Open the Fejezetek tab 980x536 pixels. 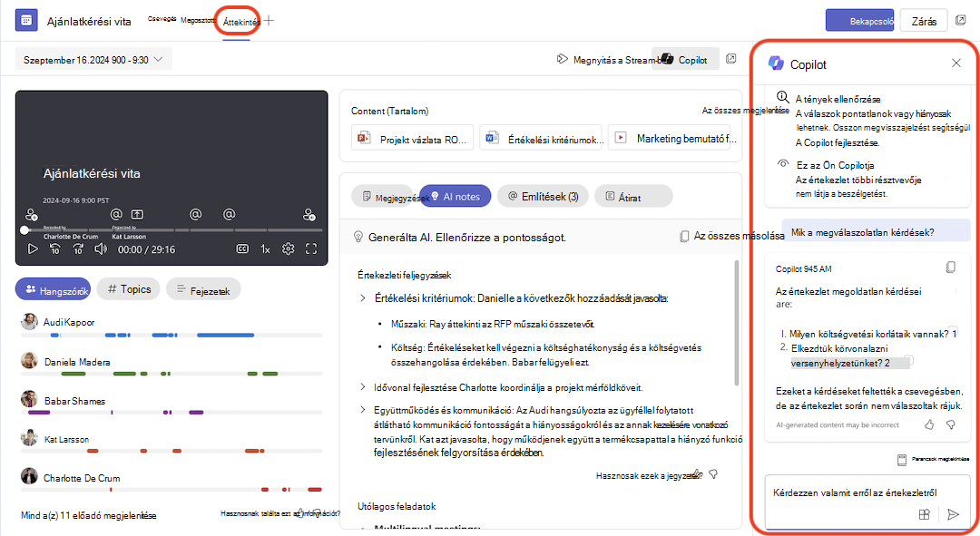point(203,289)
